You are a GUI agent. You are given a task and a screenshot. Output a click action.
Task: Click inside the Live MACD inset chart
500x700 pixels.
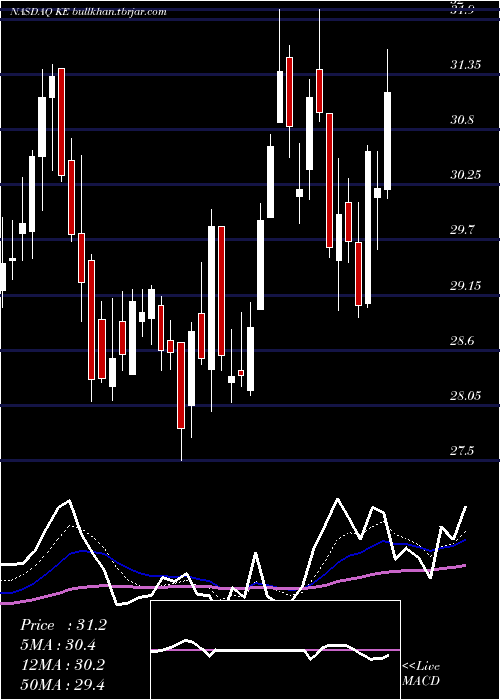pyautogui.click(x=275, y=650)
